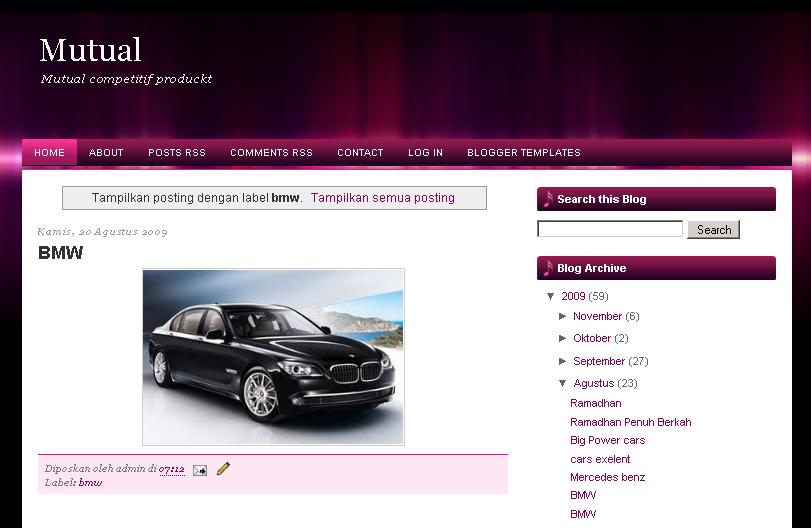This screenshot has height=528, width=811.
Task: Select COMMENTS RSS in navigation bar
Action: tap(272, 153)
